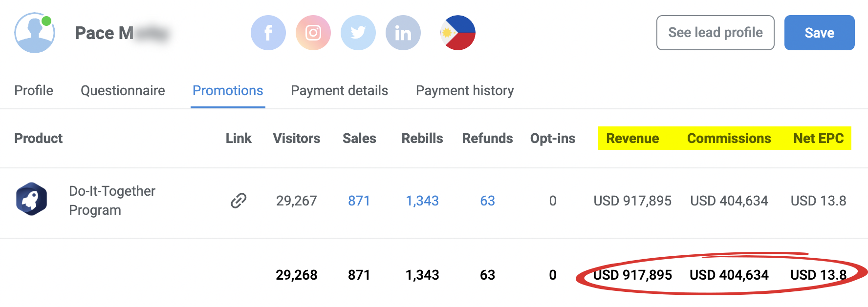Open the Payment history tab
868x307 pixels.
465,90
